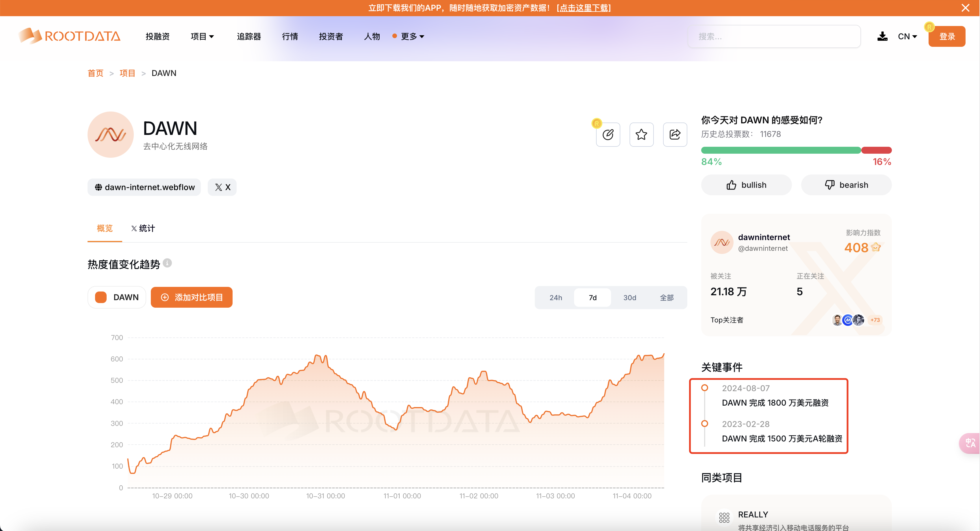Open DAWN 完成 1500 万美元A轮融资 event
The width and height of the screenshot is (980, 531).
tap(782, 438)
